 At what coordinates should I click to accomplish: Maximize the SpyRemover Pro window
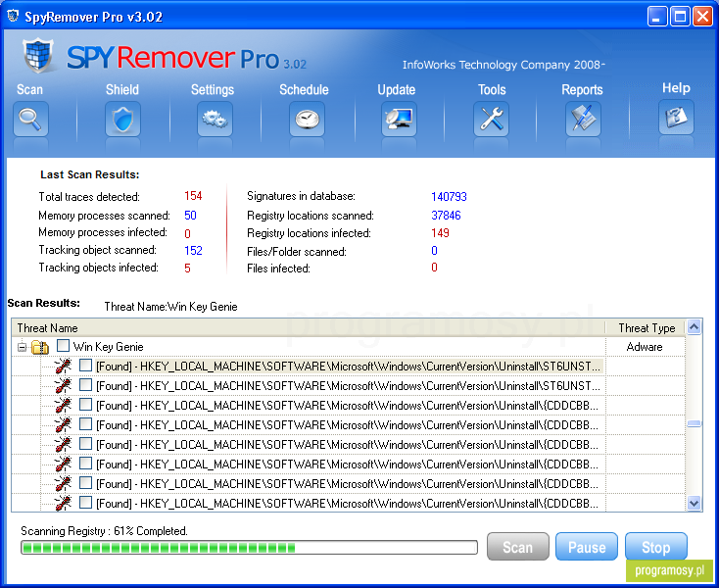[x=680, y=17]
